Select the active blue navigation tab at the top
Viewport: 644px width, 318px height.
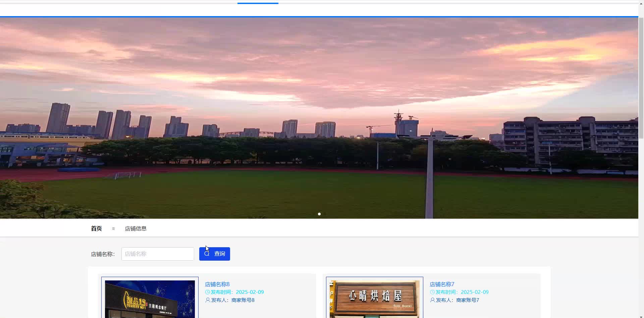click(258, 3)
